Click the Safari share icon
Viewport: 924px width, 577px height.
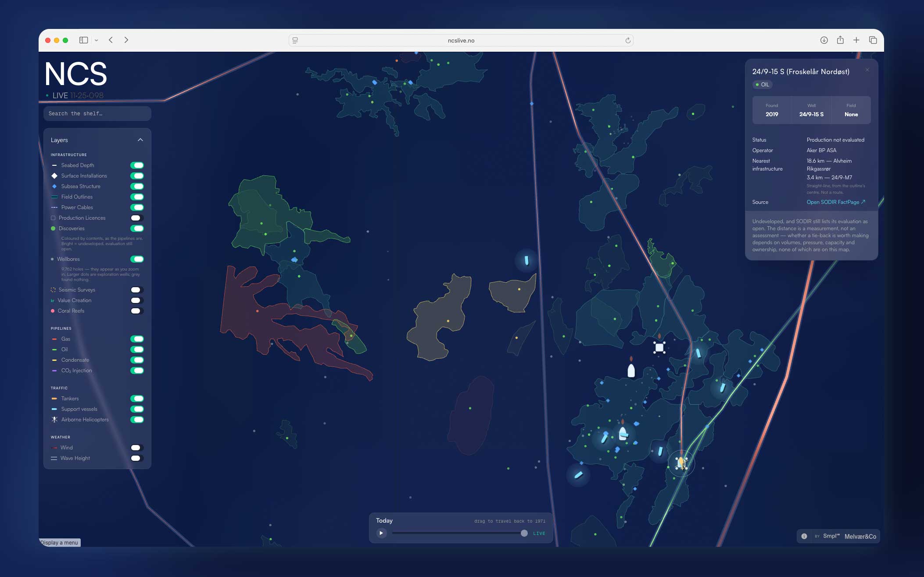coord(840,40)
